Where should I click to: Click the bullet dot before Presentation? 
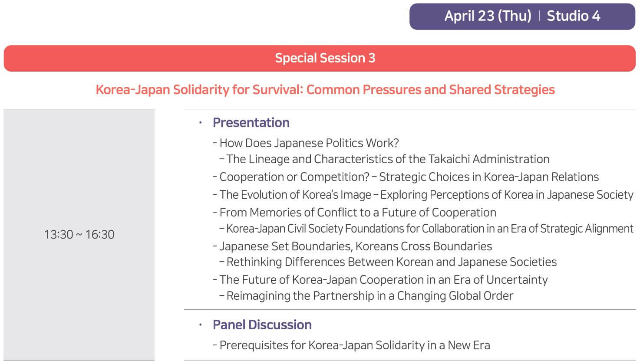(x=200, y=123)
